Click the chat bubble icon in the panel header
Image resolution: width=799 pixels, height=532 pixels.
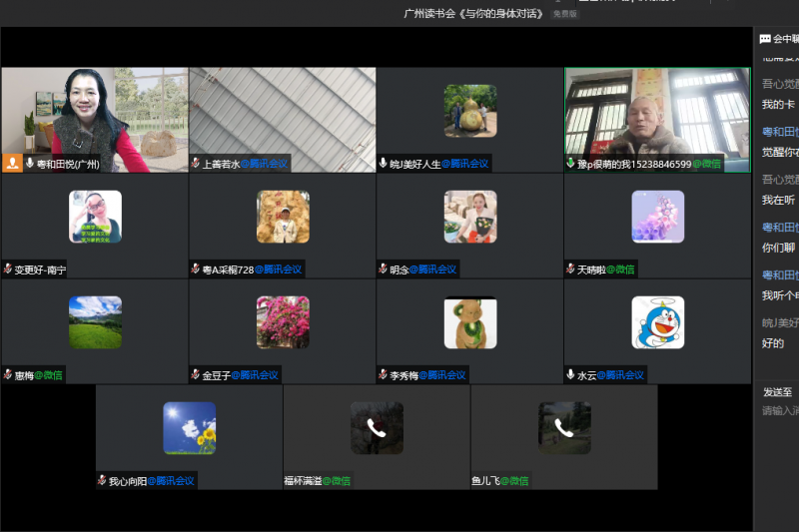(765, 39)
